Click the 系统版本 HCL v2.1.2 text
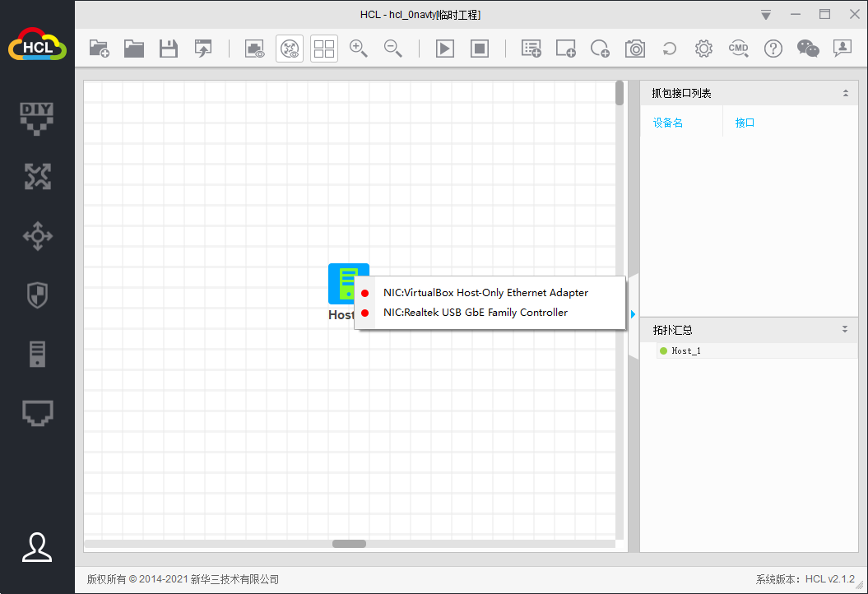The width and height of the screenshot is (868, 594). [x=805, y=579]
